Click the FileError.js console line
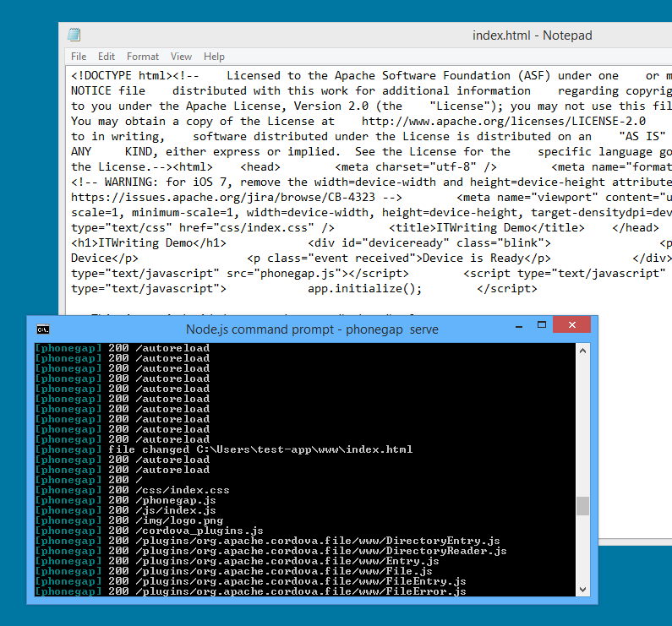 point(251,591)
